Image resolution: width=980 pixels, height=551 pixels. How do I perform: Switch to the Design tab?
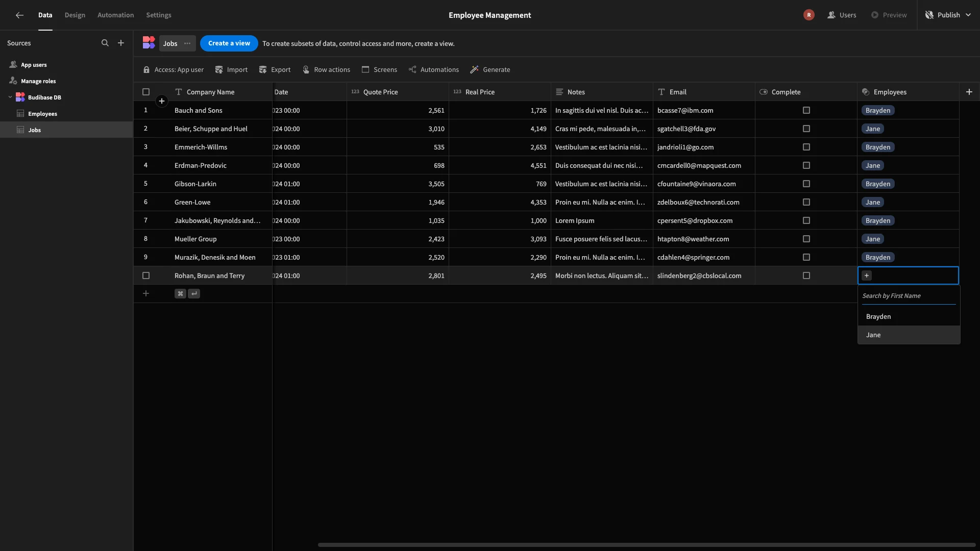[75, 15]
